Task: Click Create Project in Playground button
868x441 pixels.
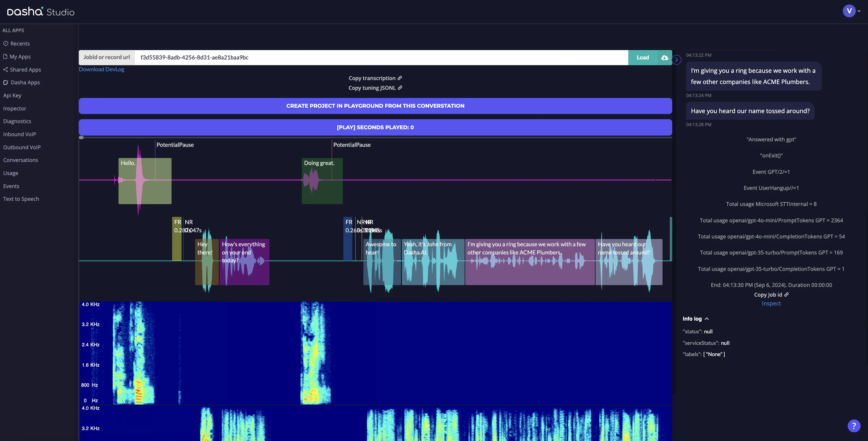Action: coord(375,106)
